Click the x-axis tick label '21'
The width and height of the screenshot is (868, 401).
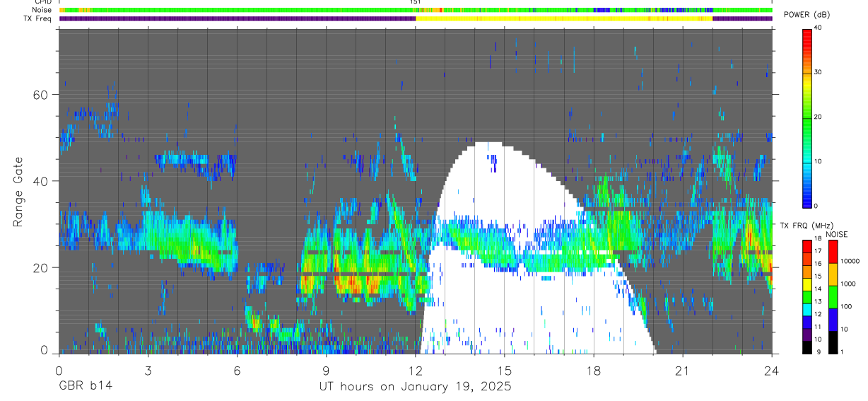click(682, 370)
